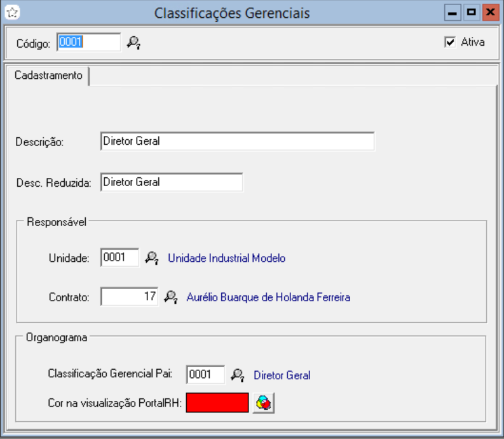This screenshot has height=439, width=504.
Task: Minimize the Classificações Gerenciais window
Action: coord(453,12)
